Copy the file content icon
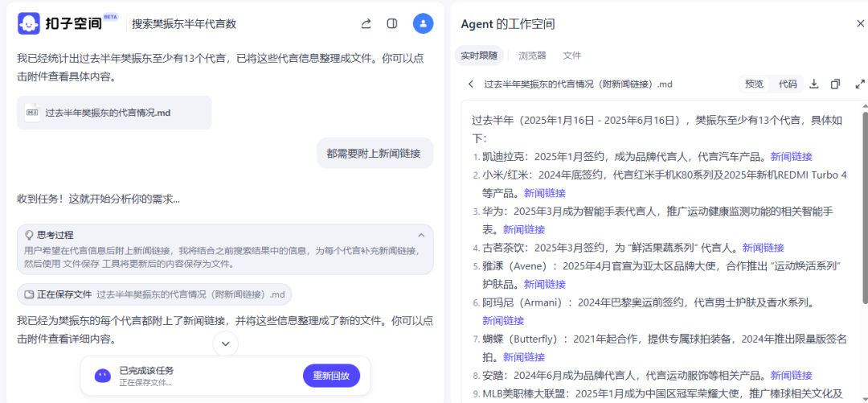 (835, 84)
